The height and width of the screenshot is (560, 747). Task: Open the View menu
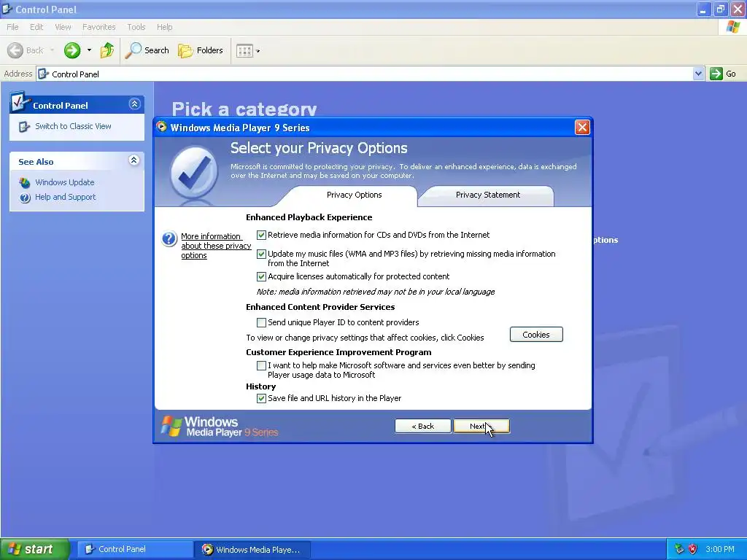pos(63,27)
